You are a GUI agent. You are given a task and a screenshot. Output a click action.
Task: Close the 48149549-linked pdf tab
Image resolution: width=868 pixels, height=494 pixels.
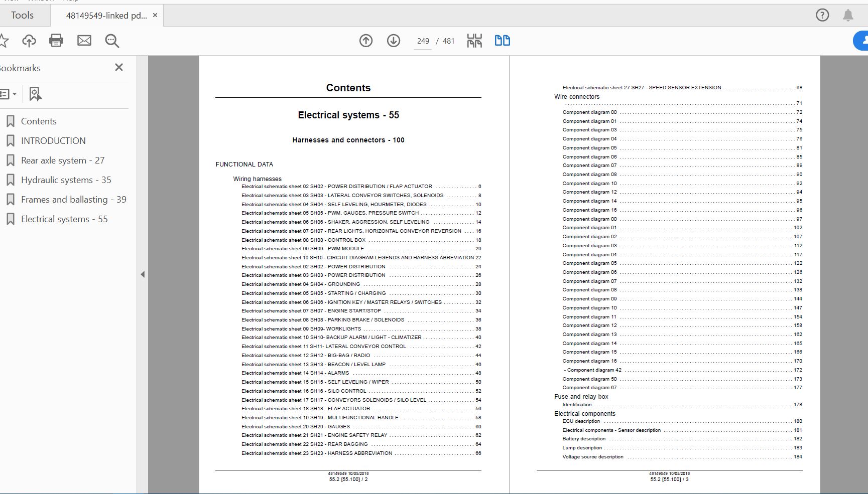point(155,15)
